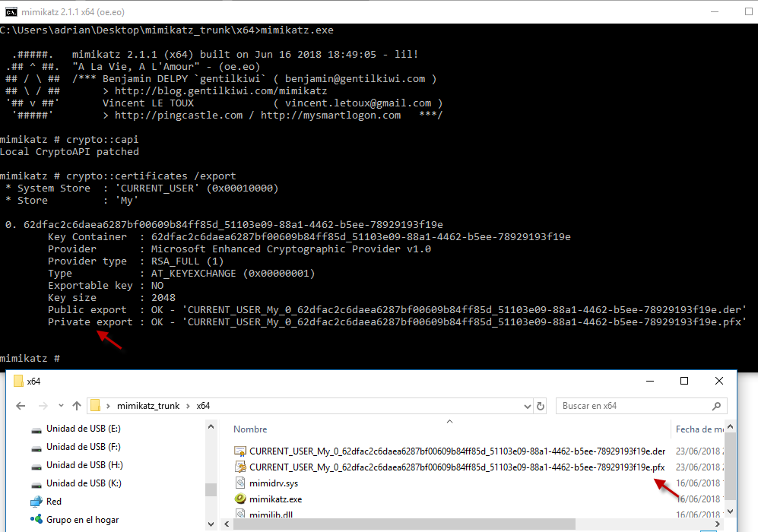The height and width of the screenshot is (532, 758).
Task: Click the Forward arrow in Explorer
Action: click(43, 406)
